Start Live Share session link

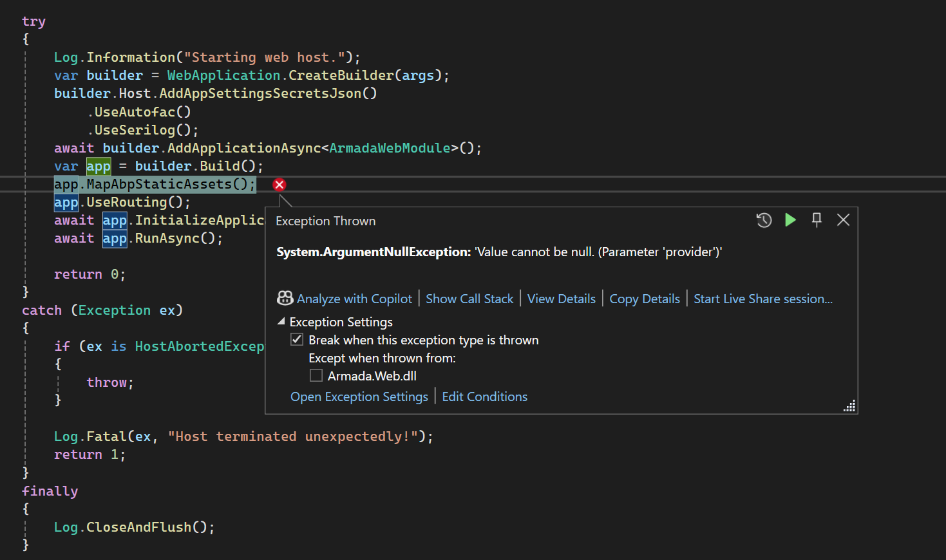pyautogui.click(x=762, y=299)
